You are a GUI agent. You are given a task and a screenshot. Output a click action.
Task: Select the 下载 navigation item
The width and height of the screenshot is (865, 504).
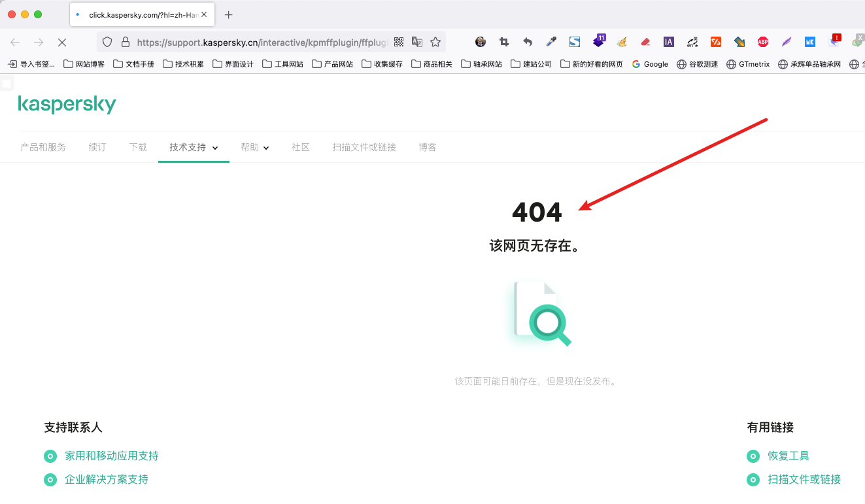pyautogui.click(x=138, y=148)
